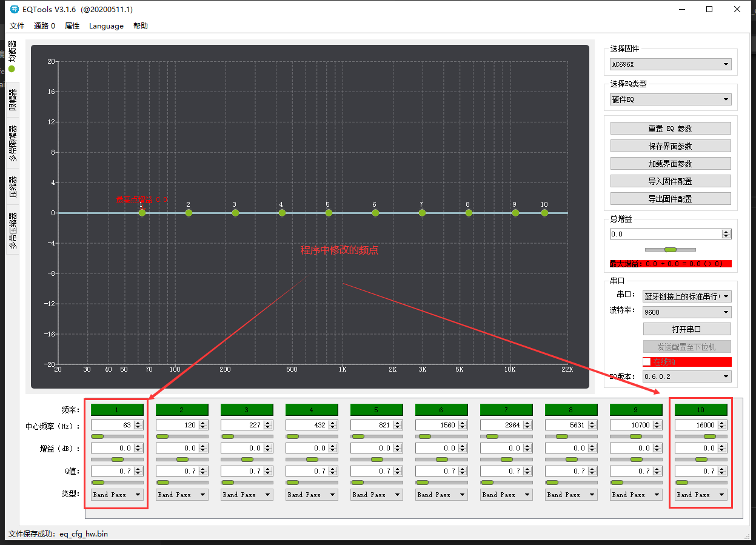The width and height of the screenshot is (756, 545).
Task: Open the 选择固件 dropdown showing AC696X
Action: [x=671, y=64]
